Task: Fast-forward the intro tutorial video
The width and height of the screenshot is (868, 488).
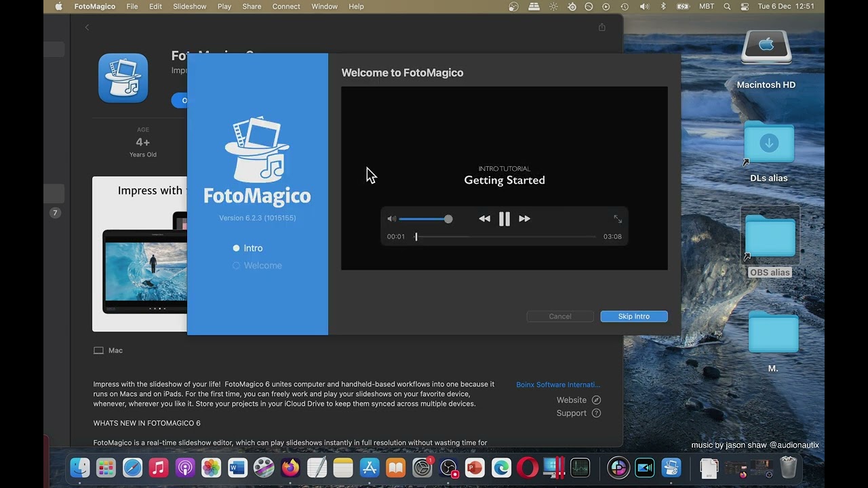Action: pyautogui.click(x=524, y=219)
